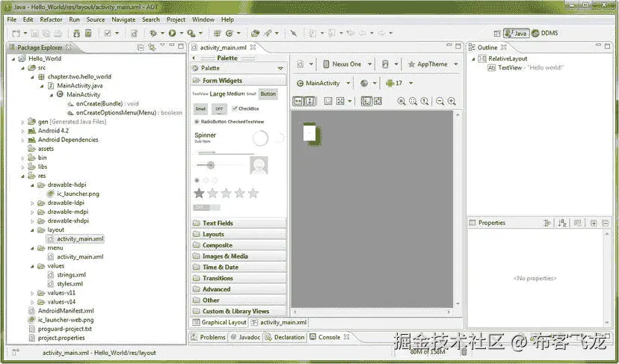
Task: Collapse the res folder in the tree
Action: tap(23, 176)
